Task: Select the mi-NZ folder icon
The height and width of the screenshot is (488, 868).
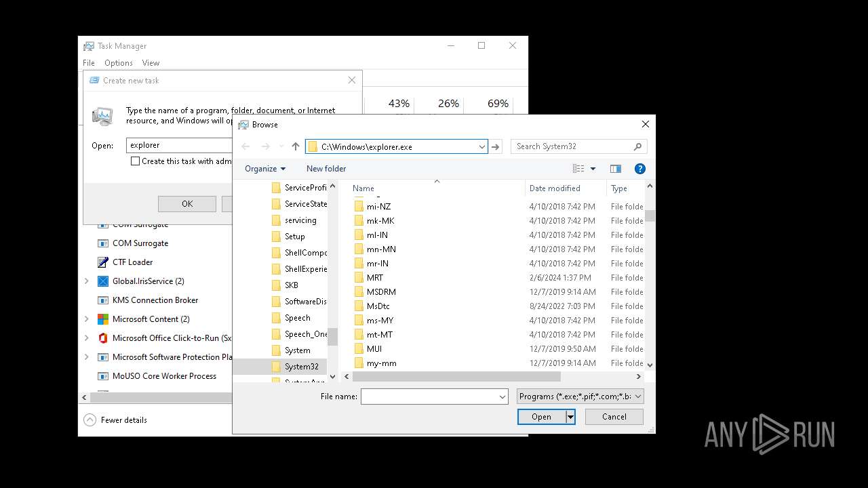Action: 359,206
